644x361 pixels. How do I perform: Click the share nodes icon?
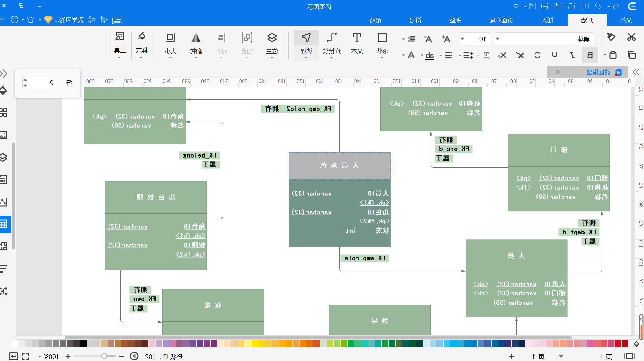point(92,20)
